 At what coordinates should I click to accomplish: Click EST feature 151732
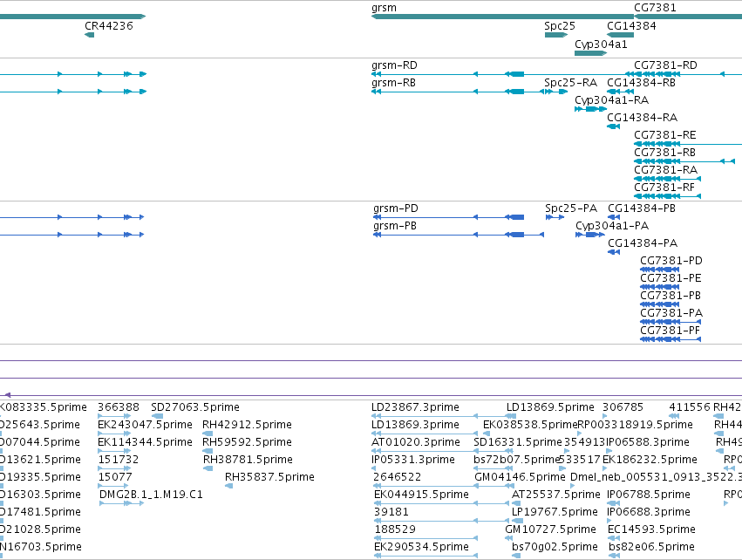pyautogui.click(x=119, y=460)
